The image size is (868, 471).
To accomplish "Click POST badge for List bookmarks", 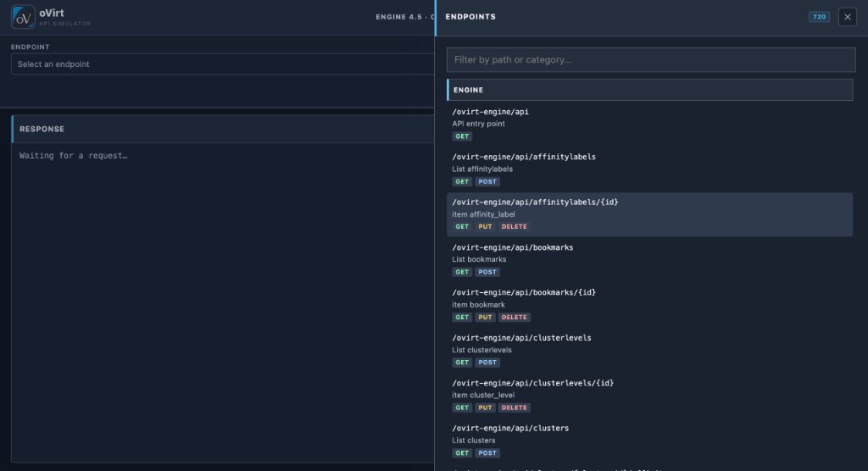I will [x=487, y=272].
